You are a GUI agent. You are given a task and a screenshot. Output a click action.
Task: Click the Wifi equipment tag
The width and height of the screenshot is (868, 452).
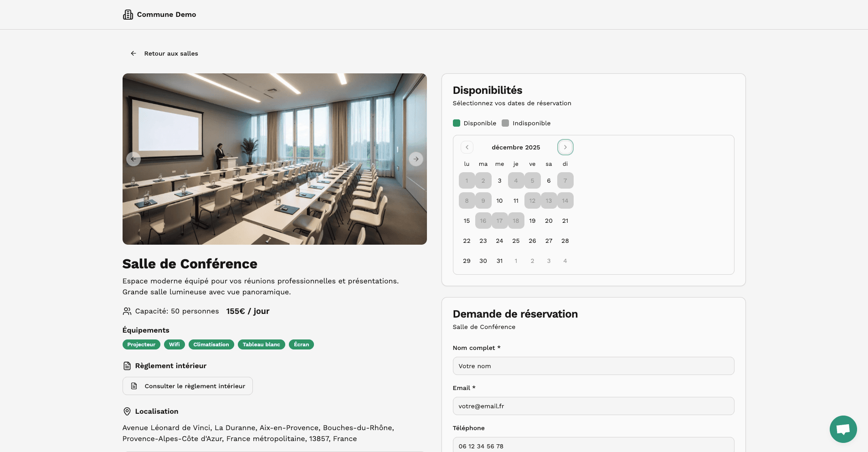click(x=175, y=344)
